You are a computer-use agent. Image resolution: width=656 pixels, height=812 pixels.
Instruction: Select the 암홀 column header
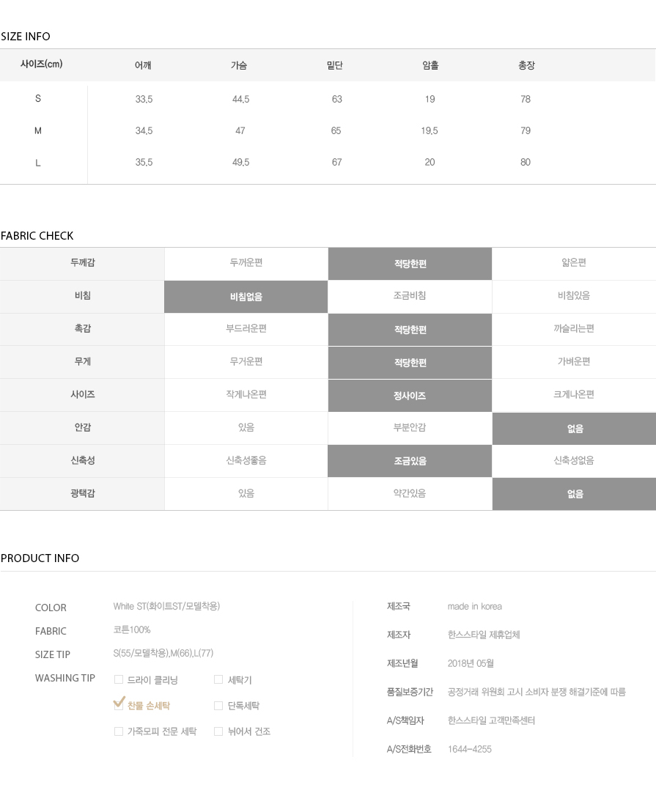pyautogui.click(x=430, y=65)
